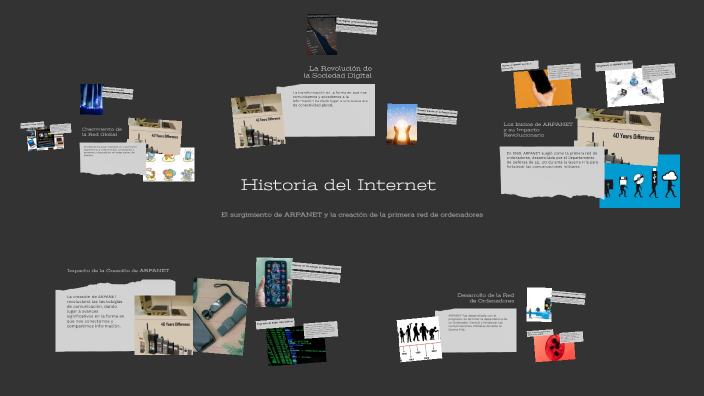Screen dimensions: 704x396
Task: Open the red circular object image
Action: tap(554, 348)
